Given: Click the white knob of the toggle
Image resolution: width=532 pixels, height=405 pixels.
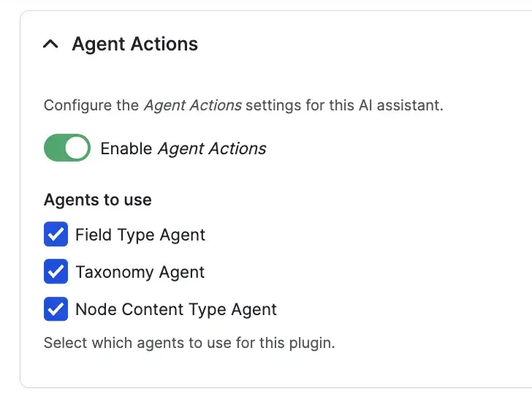Looking at the screenshot, I should tap(77, 148).
